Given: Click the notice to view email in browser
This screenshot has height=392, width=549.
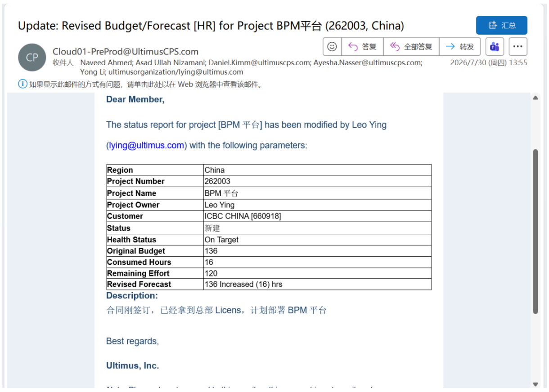Looking at the screenshot, I should [x=145, y=84].
